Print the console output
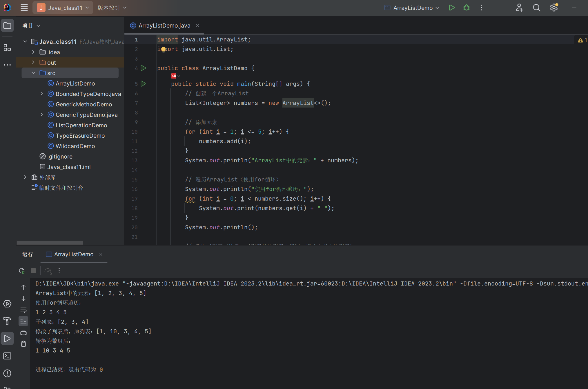588x389 pixels. point(23,332)
